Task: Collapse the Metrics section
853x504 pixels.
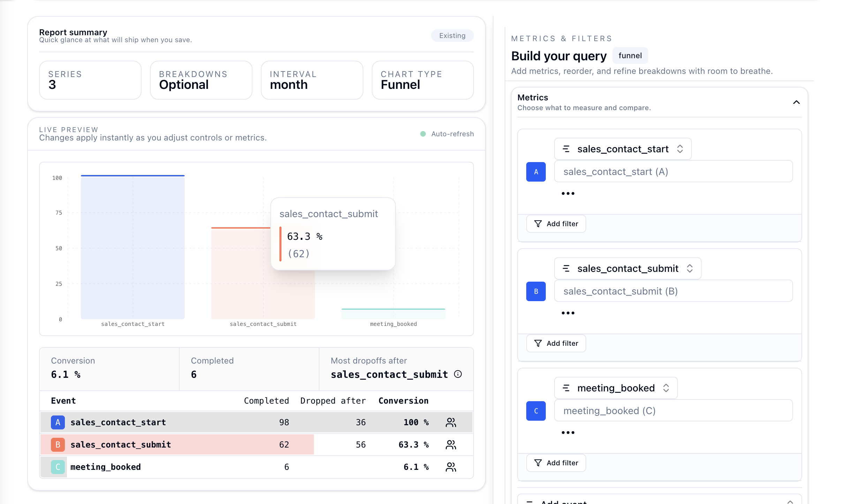Action: coord(797,102)
